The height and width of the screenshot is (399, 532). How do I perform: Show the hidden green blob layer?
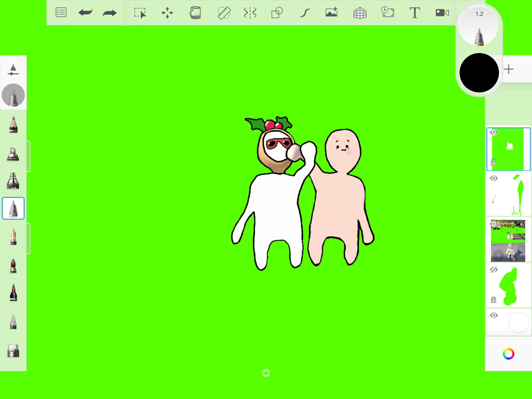(494, 270)
